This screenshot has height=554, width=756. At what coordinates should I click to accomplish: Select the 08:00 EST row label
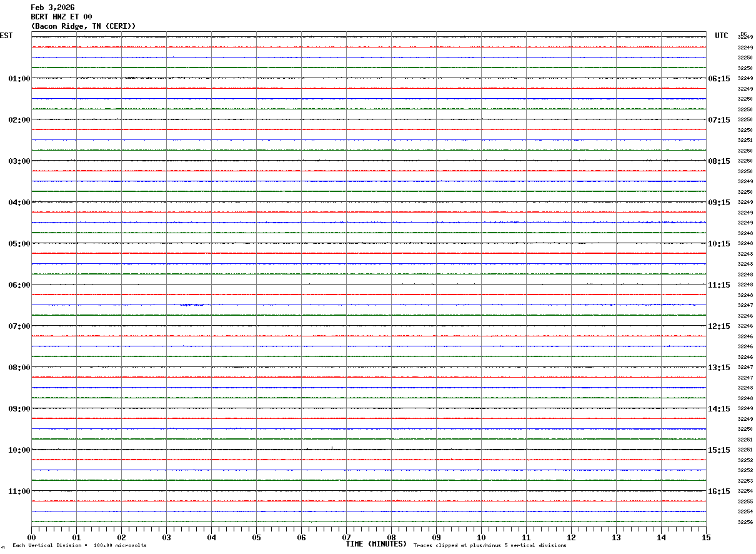click(19, 368)
